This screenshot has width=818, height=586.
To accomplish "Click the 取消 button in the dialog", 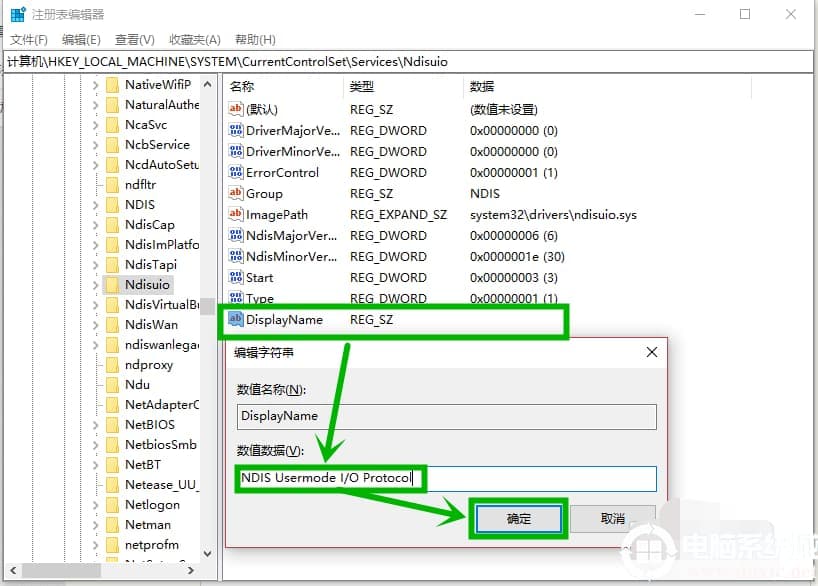I will pyautogui.click(x=612, y=519).
